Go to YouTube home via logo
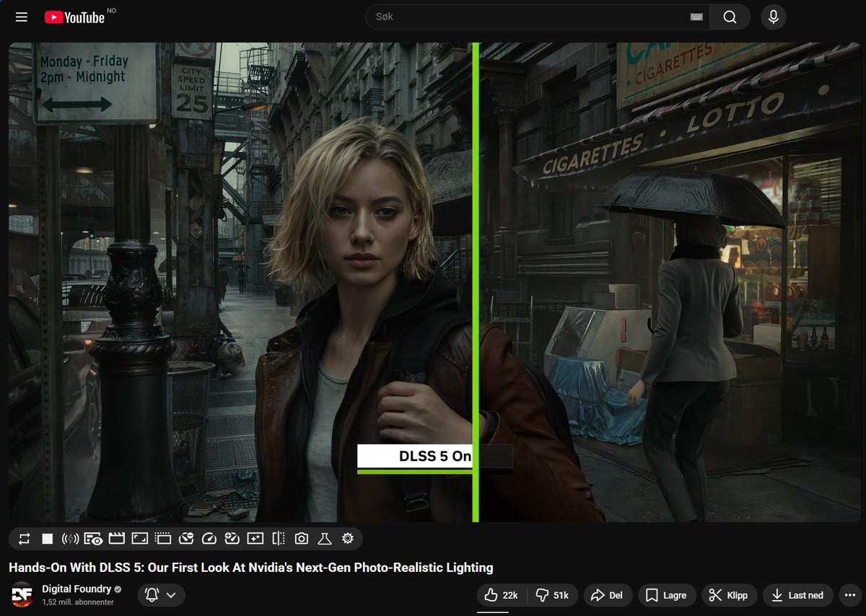 tap(74, 17)
